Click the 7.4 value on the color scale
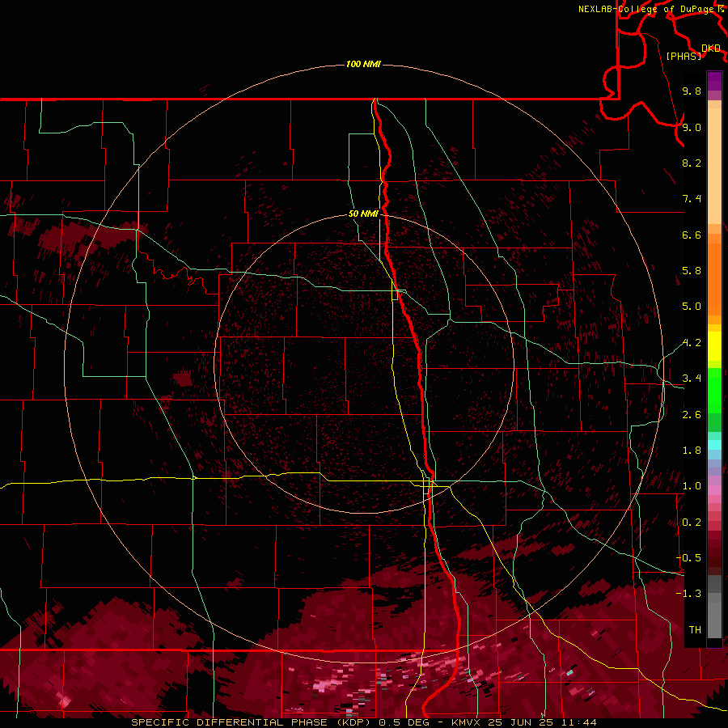This screenshot has height=728, width=728. [692, 199]
